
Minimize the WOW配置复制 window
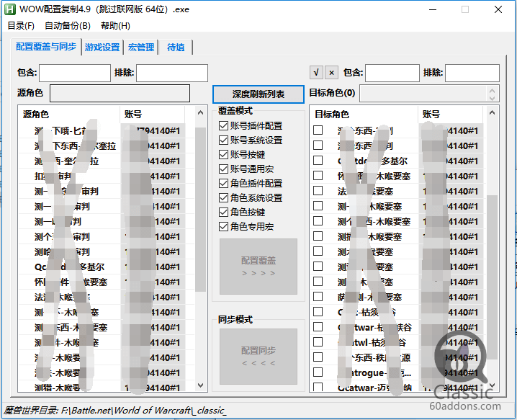433,9
